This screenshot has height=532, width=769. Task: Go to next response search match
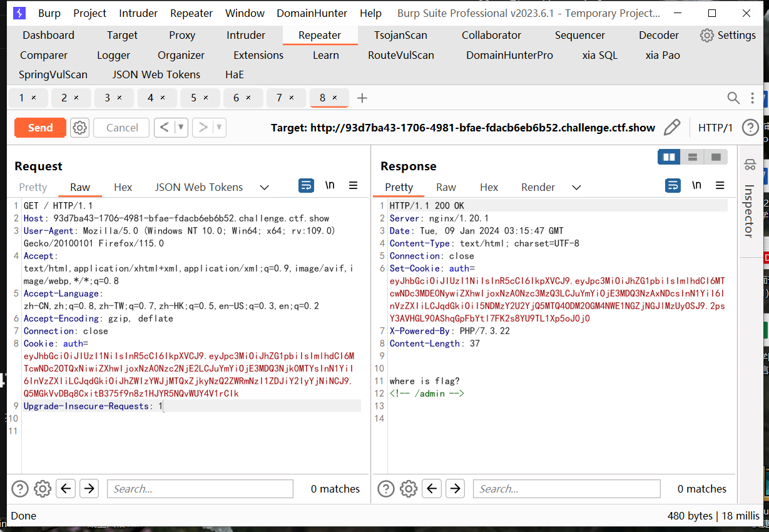pos(455,489)
